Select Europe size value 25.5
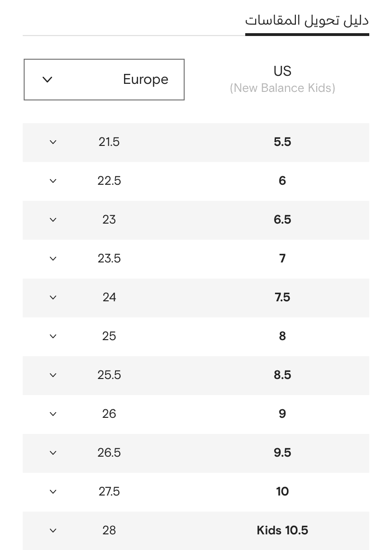Image resolution: width=392 pixels, height=550 pixels. click(x=109, y=375)
